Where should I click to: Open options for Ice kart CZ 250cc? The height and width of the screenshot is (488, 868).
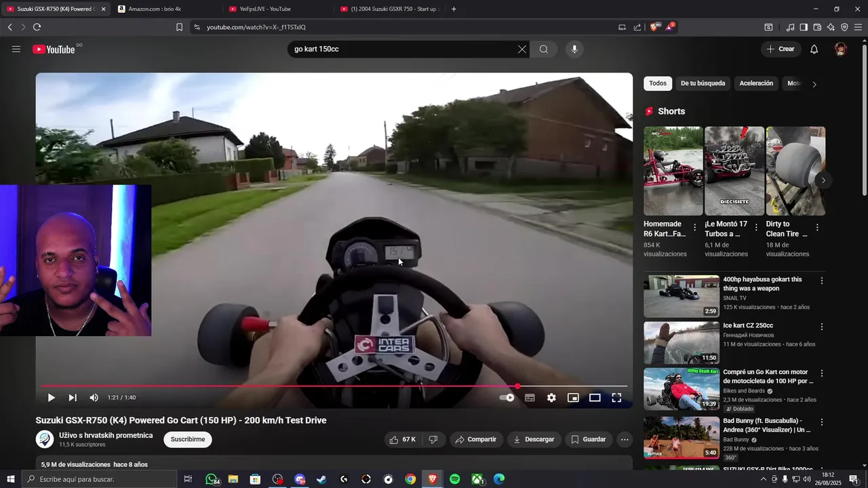click(x=822, y=327)
